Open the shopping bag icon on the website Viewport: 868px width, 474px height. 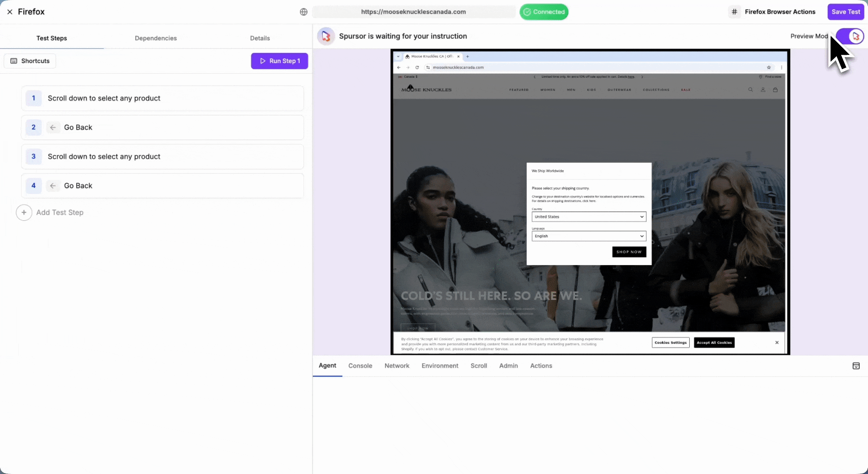pos(775,90)
